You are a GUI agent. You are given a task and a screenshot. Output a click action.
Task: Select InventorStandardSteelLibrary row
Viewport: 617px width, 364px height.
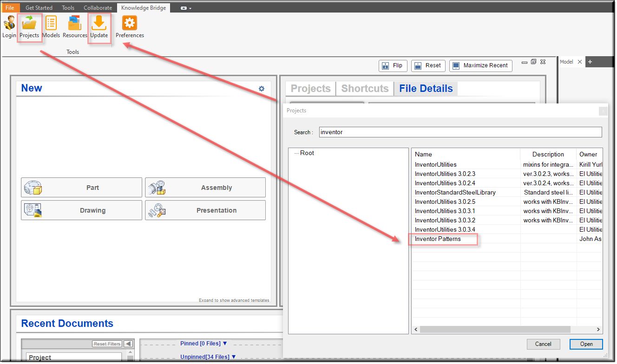pos(507,192)
